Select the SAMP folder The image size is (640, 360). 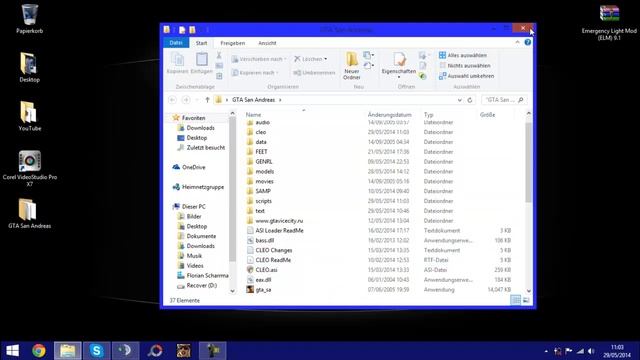coord(263,191)
